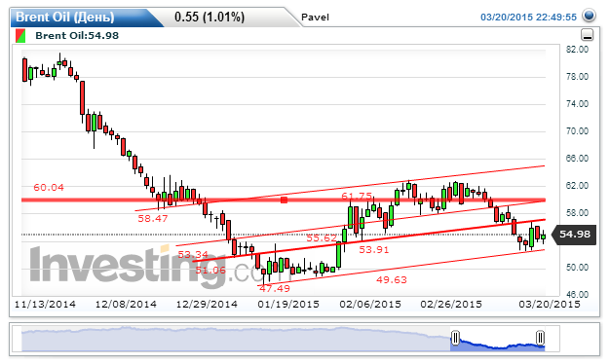Grab the right range slider handle
This screenshot has width=610, height=364.
540,337
